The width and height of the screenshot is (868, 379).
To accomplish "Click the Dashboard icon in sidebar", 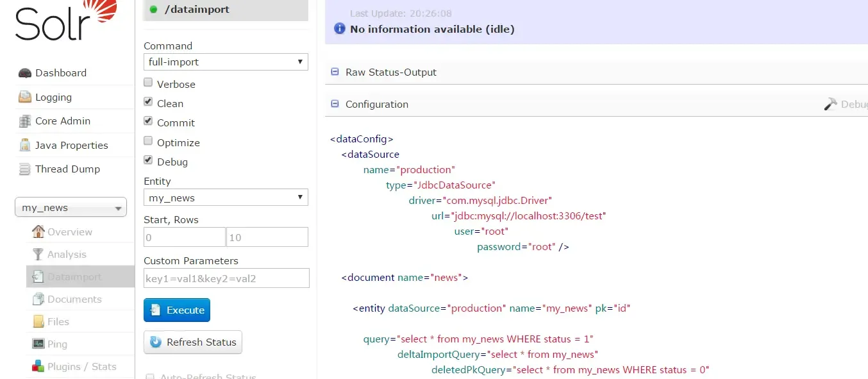I will (x=25, y=73).
